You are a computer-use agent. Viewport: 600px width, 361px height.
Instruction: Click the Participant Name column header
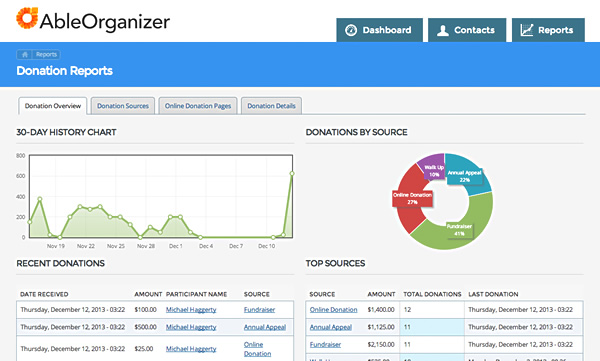click(x=196, y=294)
